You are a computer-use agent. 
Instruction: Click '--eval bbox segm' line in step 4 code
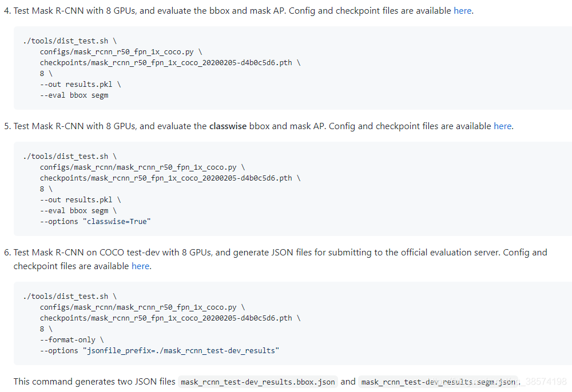pos(74,95)
